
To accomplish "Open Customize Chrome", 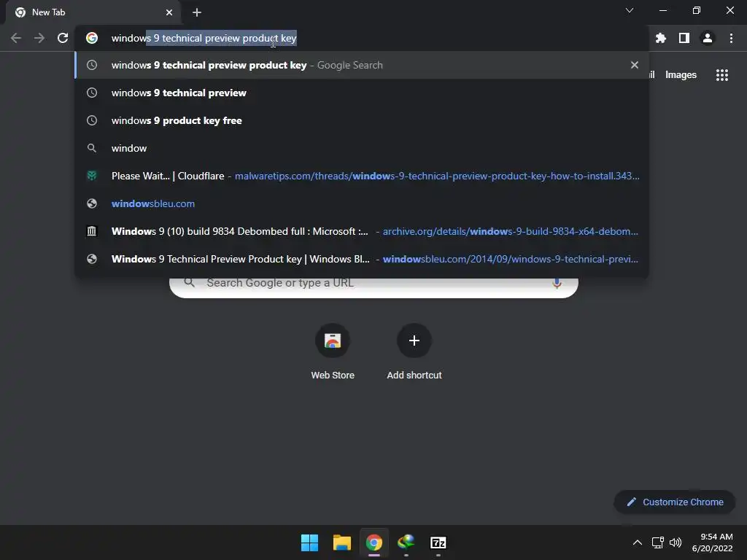I will (675, 502).
